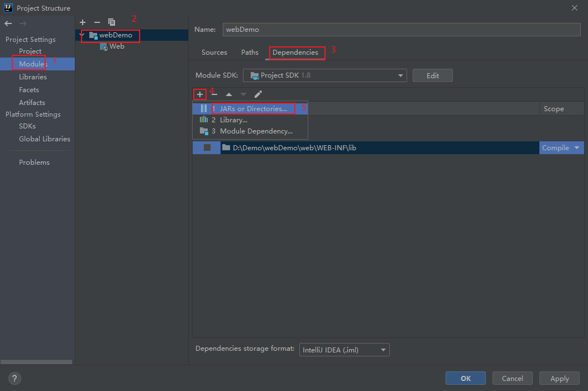The image size is (588, 391).
Task: Click the remove dependency minus icon
Action: click(214, 94)
